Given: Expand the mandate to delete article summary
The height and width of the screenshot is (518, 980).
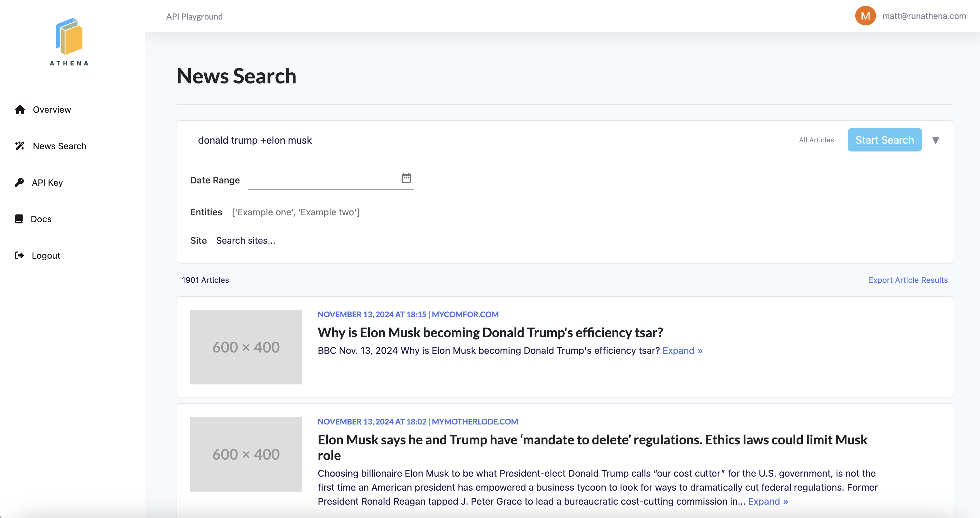Looking at the screenshot, I should pyautogui.click(x=768, y=502).
